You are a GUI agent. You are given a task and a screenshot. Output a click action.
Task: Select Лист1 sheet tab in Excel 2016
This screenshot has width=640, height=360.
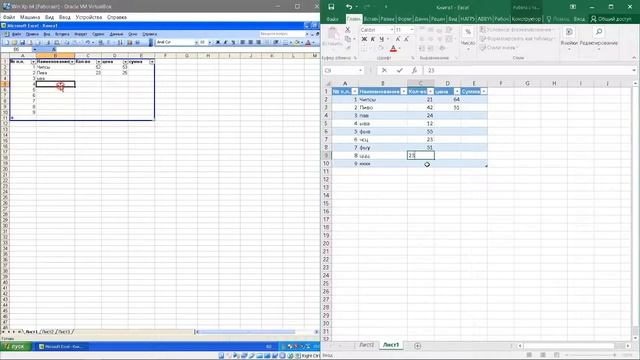tap(391, 345)
